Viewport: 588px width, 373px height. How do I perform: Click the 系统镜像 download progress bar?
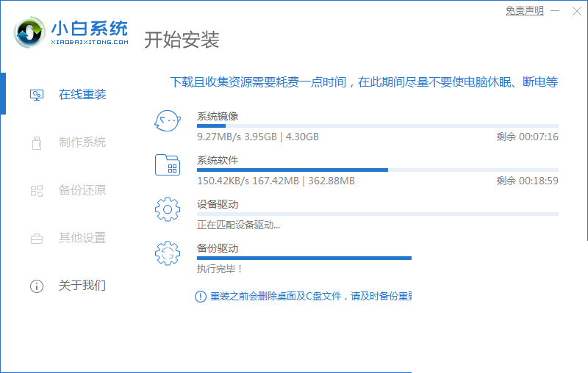[x=377, y=126]
